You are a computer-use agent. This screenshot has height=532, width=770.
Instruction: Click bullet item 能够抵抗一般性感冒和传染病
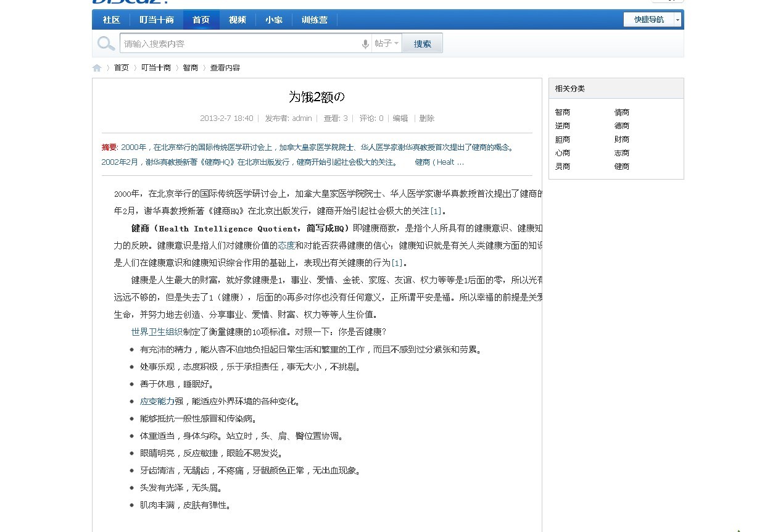[x=198, y=418]
